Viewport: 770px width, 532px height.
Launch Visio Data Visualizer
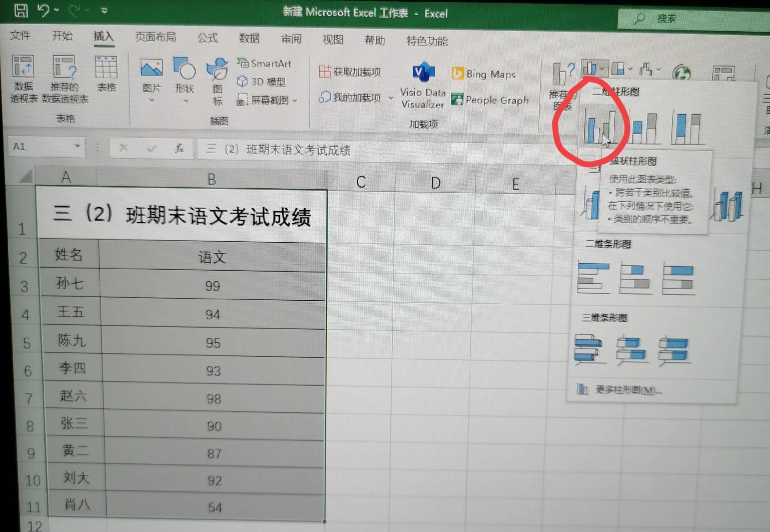pos(422,85)
